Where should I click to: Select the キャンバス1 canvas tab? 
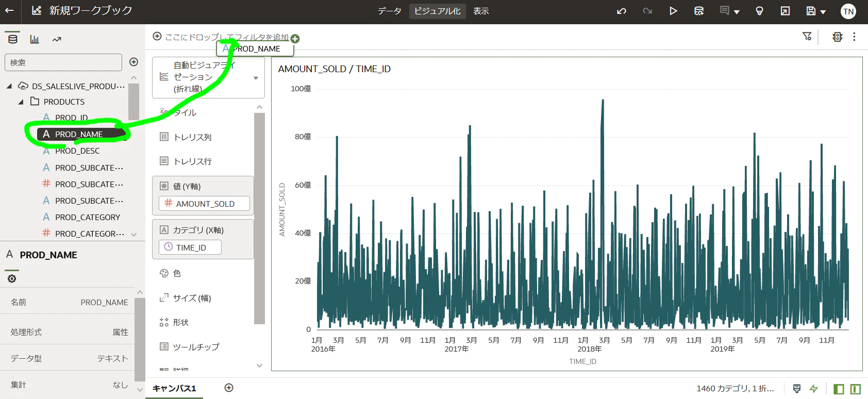coord(174,388)
